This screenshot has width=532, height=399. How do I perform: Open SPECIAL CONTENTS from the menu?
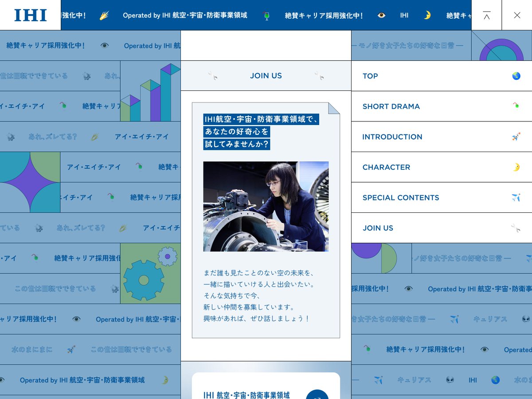(x=442, y=198)
